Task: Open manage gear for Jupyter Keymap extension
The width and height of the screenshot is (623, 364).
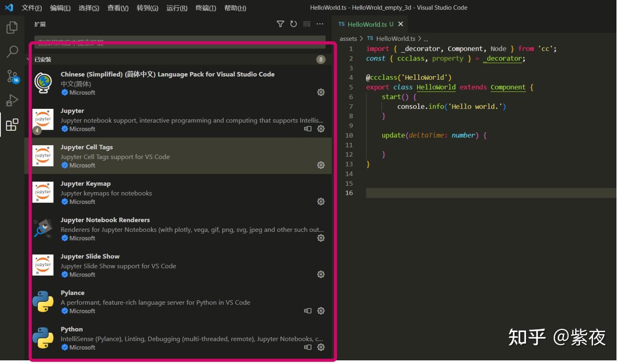Action: pyautogui.click(x=321, y=201)
